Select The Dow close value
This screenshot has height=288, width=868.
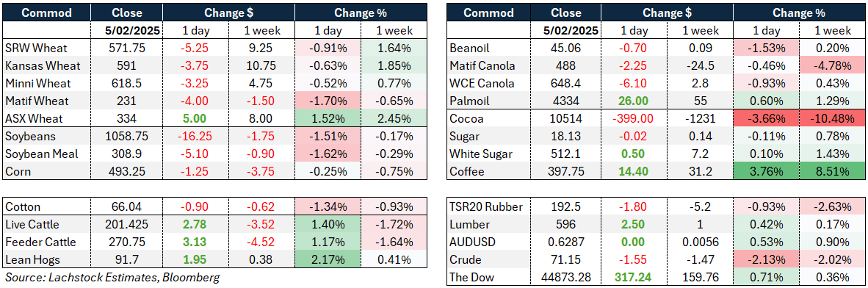(567, 278)
